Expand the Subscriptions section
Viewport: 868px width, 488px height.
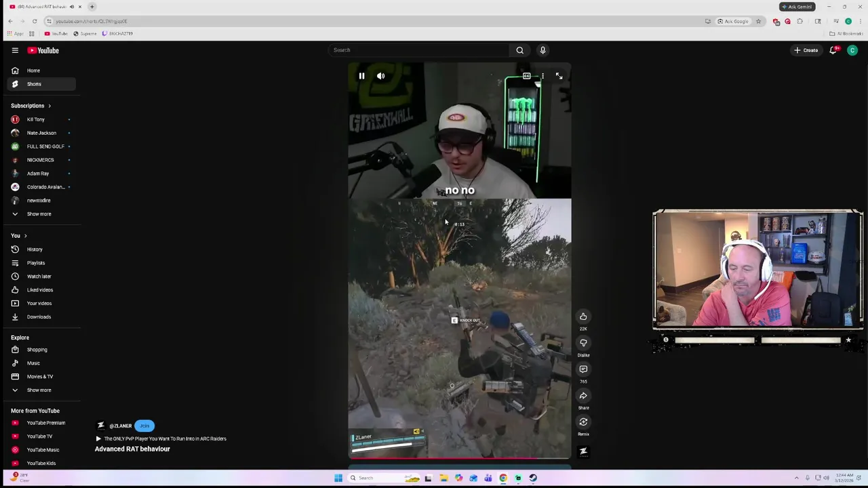tap(31, 106)
